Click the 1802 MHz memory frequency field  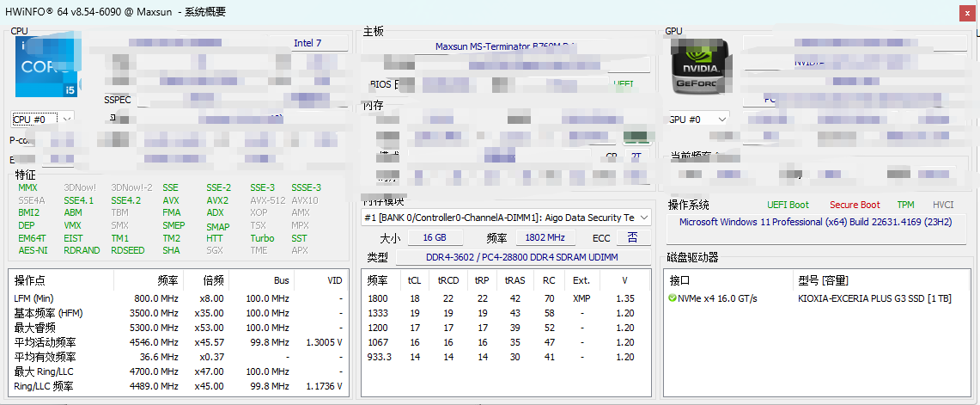545,238
